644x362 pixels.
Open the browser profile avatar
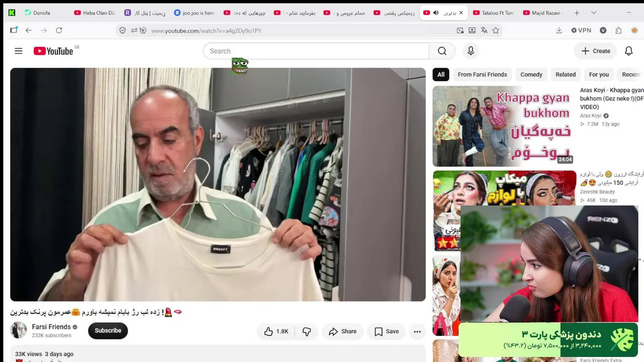[x=634, y=31]
